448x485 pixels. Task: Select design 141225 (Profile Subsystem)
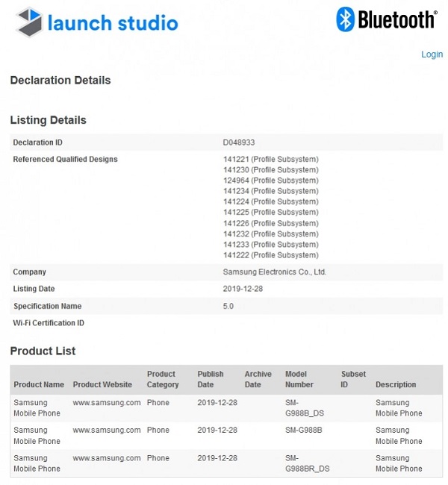pos(270,212)
